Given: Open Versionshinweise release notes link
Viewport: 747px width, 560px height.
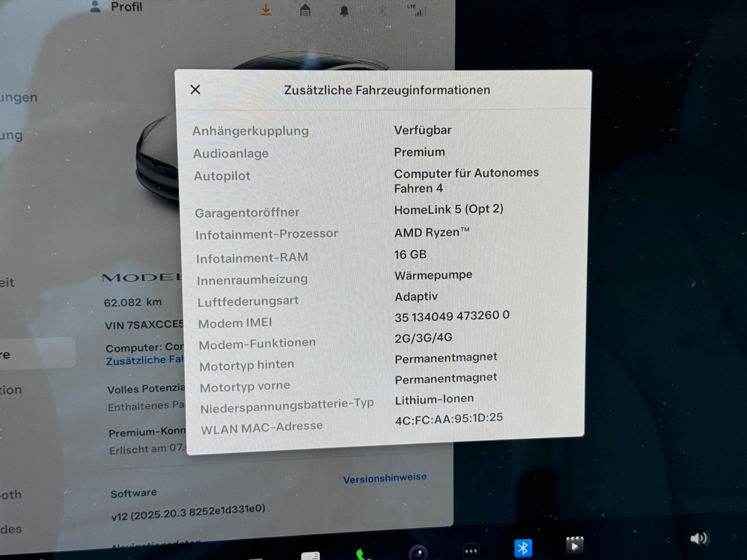Looking at the screenshot, I should click(385, 478).
